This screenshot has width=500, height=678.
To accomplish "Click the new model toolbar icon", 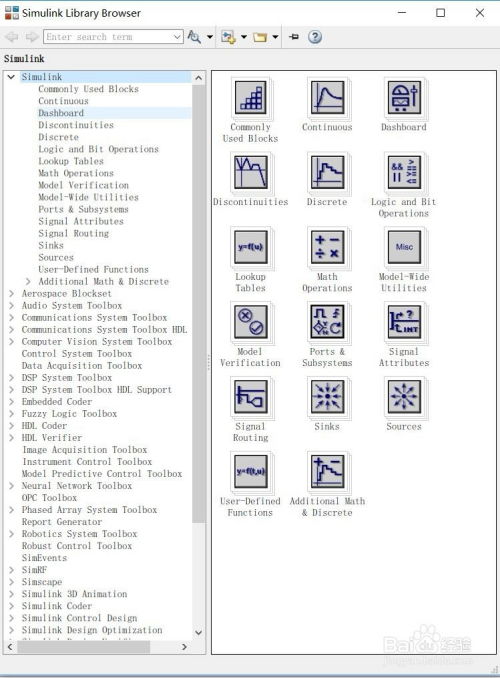I will (x=228, y=37).
